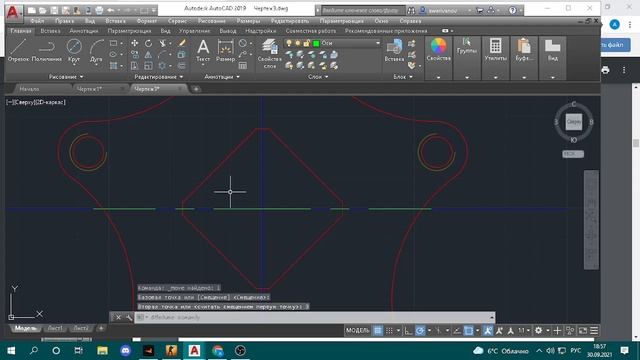640x360 pixels.
Task: Click into the command line input field
Action: point(314,317)
